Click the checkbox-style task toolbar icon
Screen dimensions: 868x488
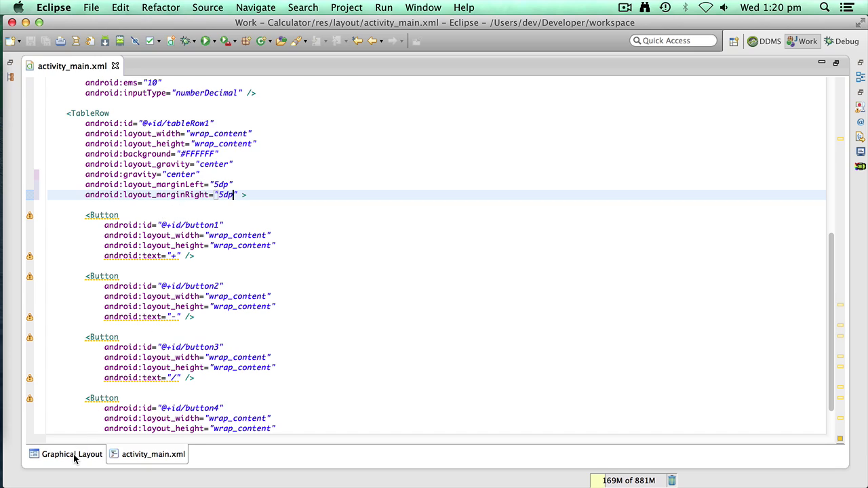tap(150, 41)
